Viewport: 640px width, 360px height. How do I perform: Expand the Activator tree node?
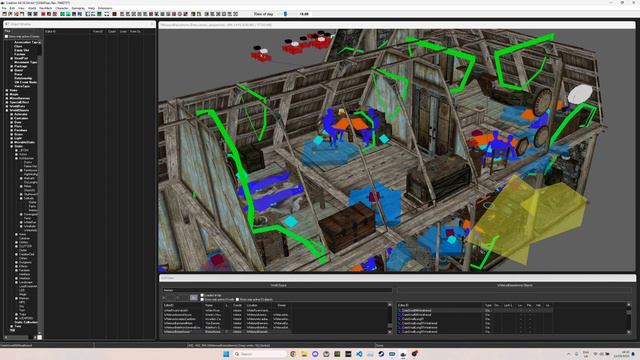tap(11, 114)
